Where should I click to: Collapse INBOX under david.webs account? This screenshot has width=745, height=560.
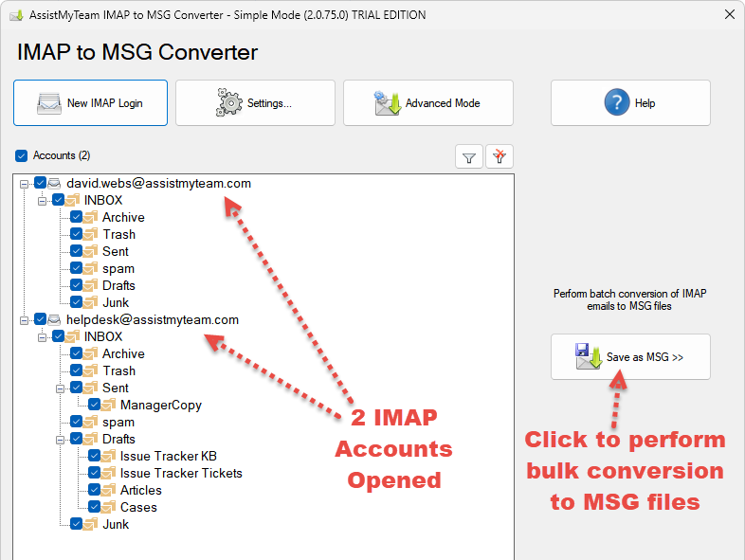pos(42,201)
